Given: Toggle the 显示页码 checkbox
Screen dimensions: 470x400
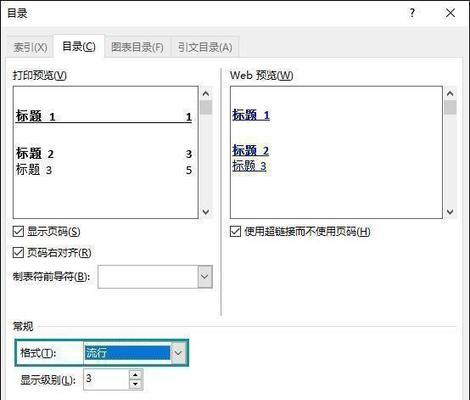Looking at the screenshot, I should [18, 231].
